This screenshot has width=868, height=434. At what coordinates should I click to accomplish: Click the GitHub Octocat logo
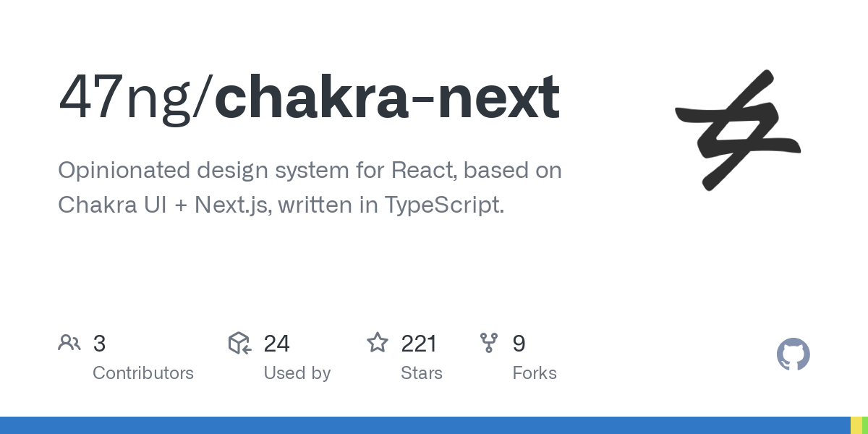coord(793,354)
